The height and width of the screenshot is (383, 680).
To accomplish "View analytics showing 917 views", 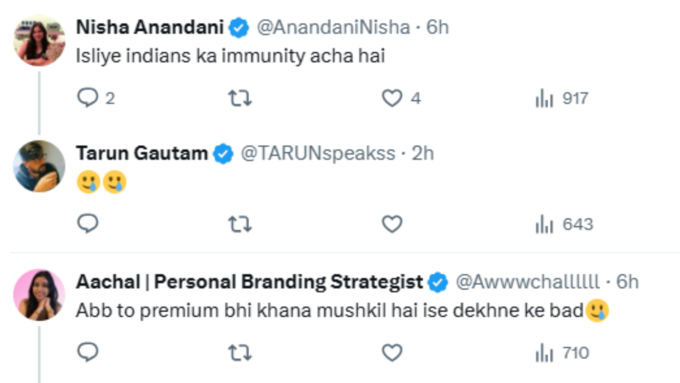I will [x=562, y=98].
